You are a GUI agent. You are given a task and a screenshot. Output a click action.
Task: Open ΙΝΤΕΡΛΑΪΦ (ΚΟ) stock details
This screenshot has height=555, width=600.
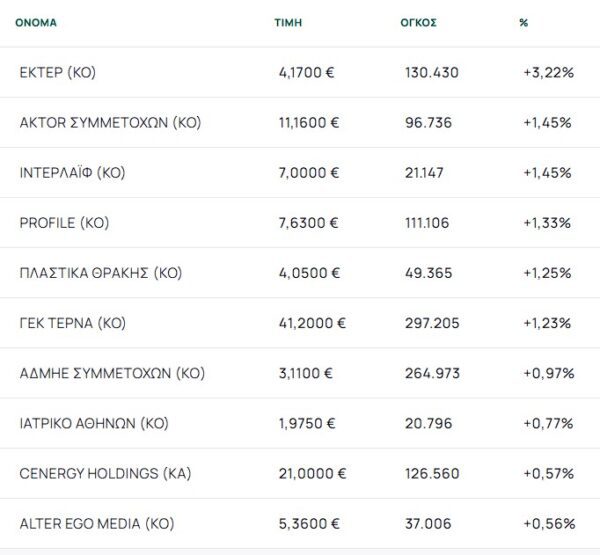pos(72,173)
